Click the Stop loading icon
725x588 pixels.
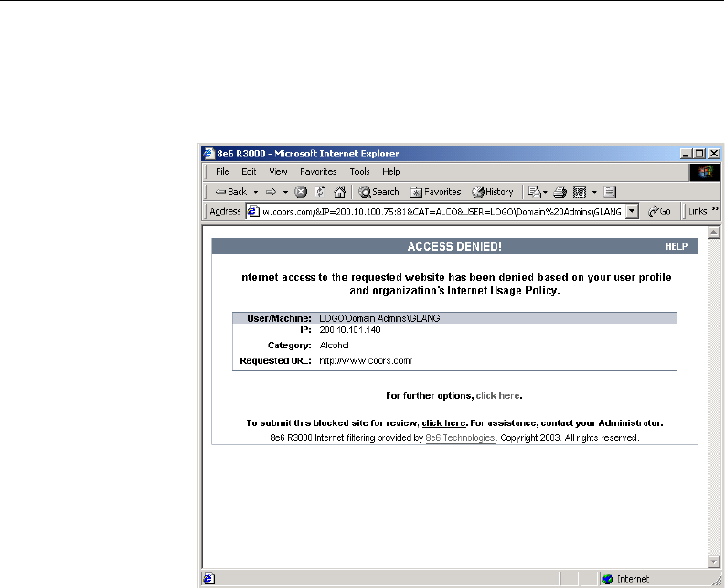301,191
